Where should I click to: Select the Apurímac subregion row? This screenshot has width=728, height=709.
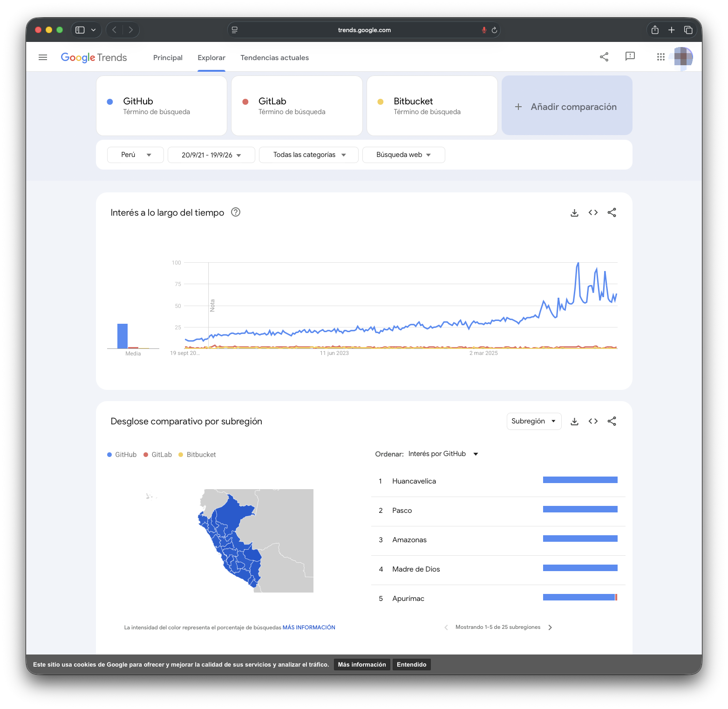click(x=498, y=599)
